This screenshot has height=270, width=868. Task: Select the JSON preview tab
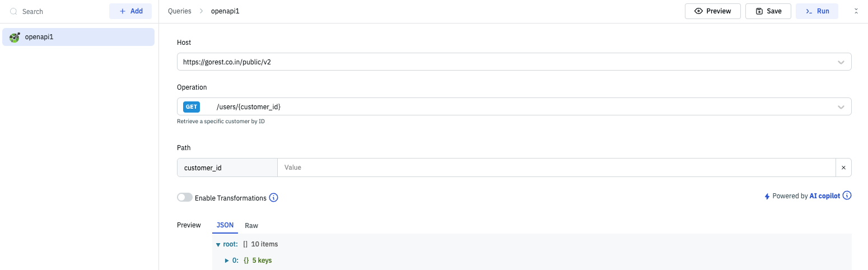(x=225, y=225)
